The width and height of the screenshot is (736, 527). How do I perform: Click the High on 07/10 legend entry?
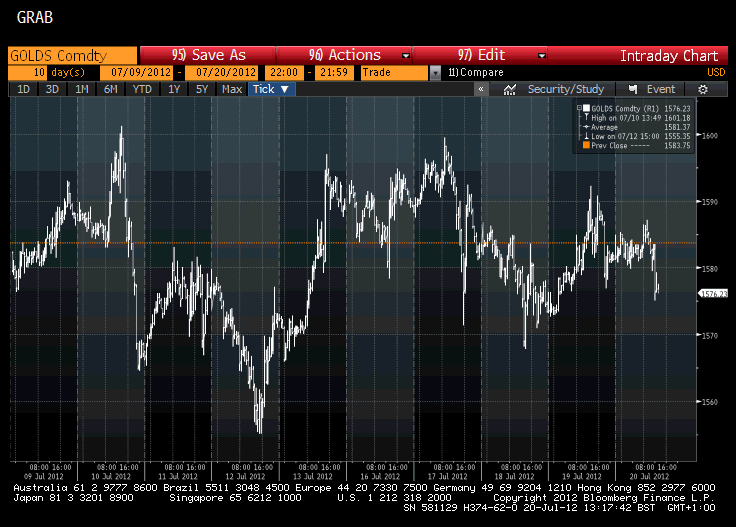pos(636,118)
